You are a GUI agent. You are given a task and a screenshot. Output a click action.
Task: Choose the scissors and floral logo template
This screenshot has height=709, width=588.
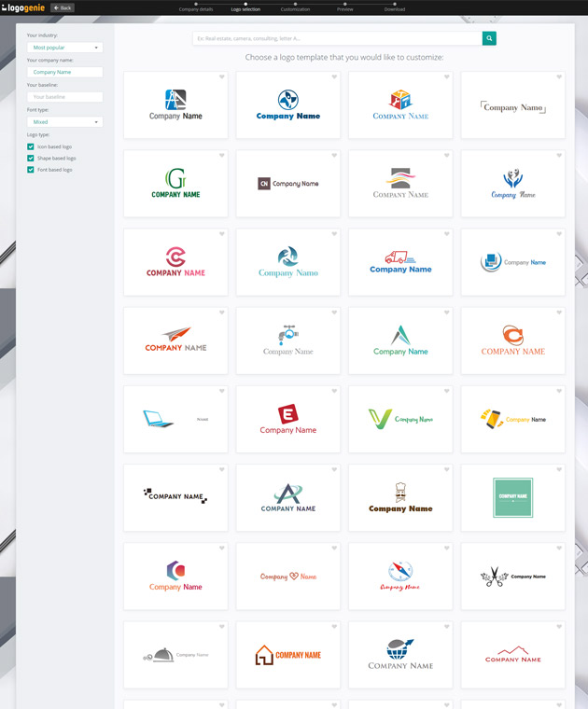point(513,577)
